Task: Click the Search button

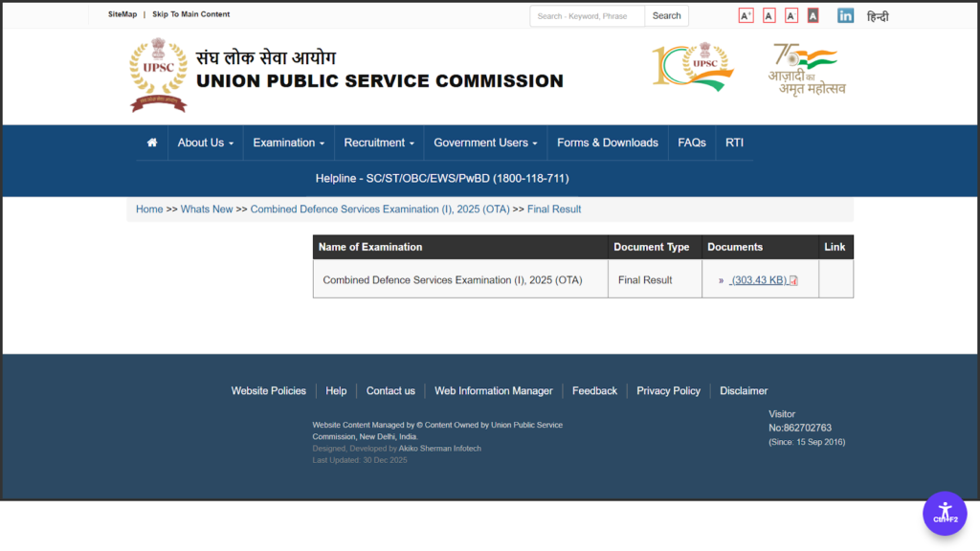Action: point(666,15)
